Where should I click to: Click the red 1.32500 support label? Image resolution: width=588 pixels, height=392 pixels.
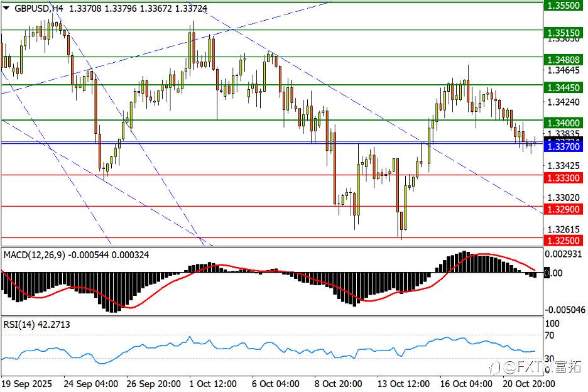(562, 241)
